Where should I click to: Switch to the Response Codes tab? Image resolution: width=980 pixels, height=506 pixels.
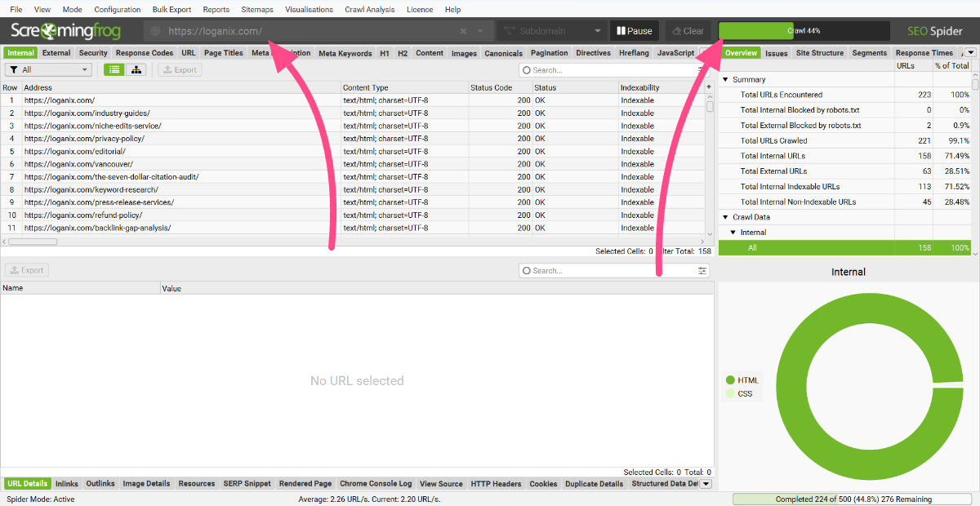pyautogui.click(x=145, y=53)
